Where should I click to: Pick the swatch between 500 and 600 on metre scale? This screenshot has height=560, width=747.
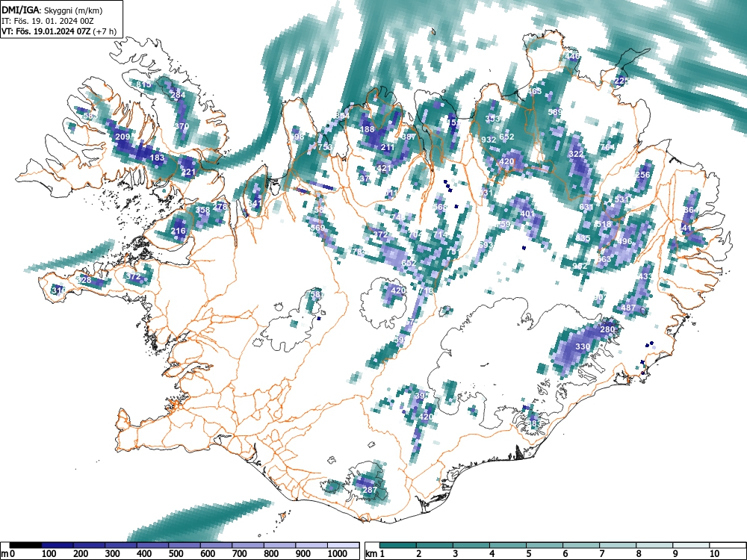pos(185,545)
